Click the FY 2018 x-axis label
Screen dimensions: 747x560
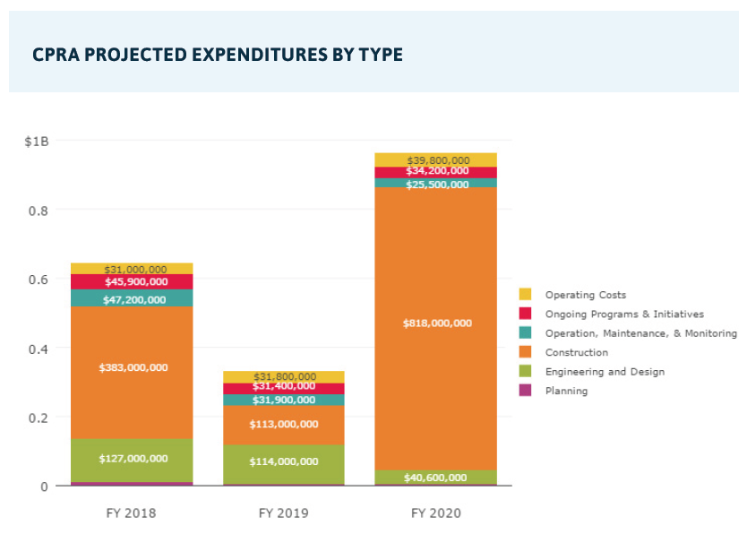coord(132,513)
